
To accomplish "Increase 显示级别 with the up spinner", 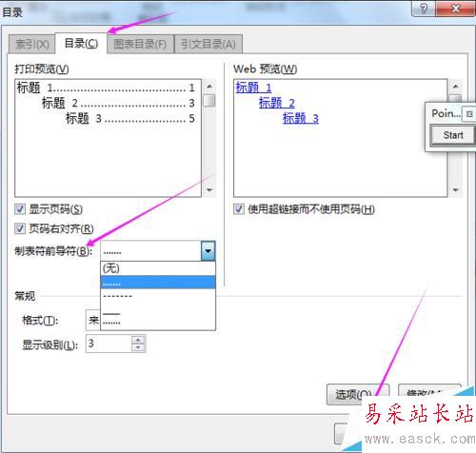I will (x=138, y=340).
